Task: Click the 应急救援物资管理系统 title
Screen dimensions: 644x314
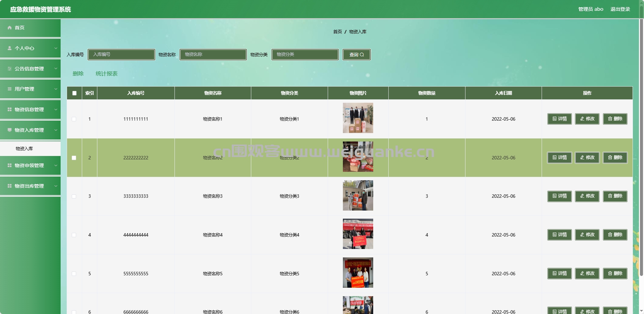Action: pos(40,9)
